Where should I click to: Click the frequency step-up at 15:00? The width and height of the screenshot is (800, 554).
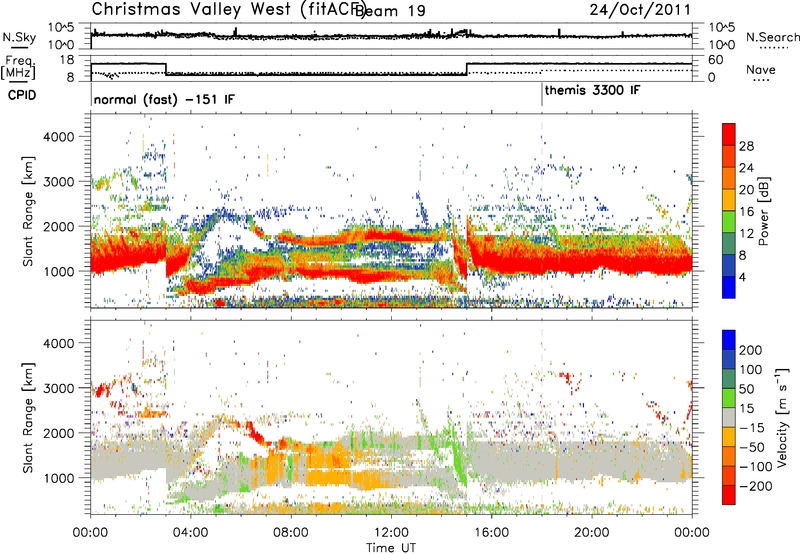[x=467, y=69]
